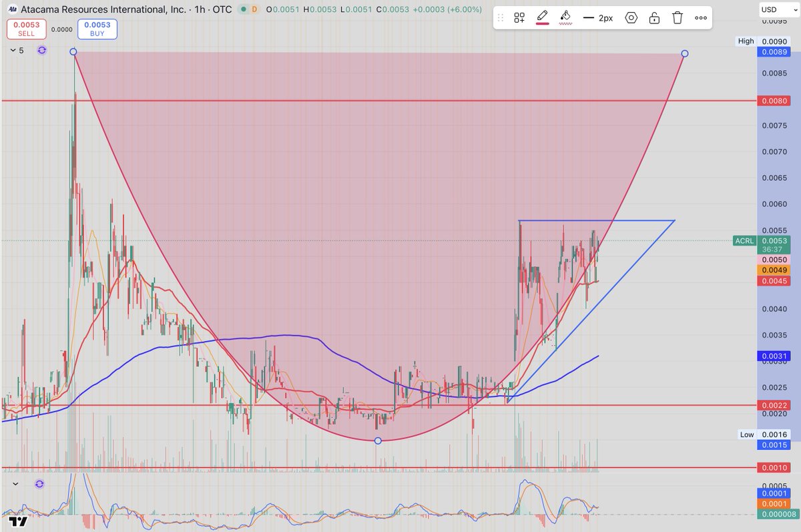Click the 0.0010 horizontal line price label
Image resolution: width=801 pixels, height=532 pixels.
tap(774, 467)
